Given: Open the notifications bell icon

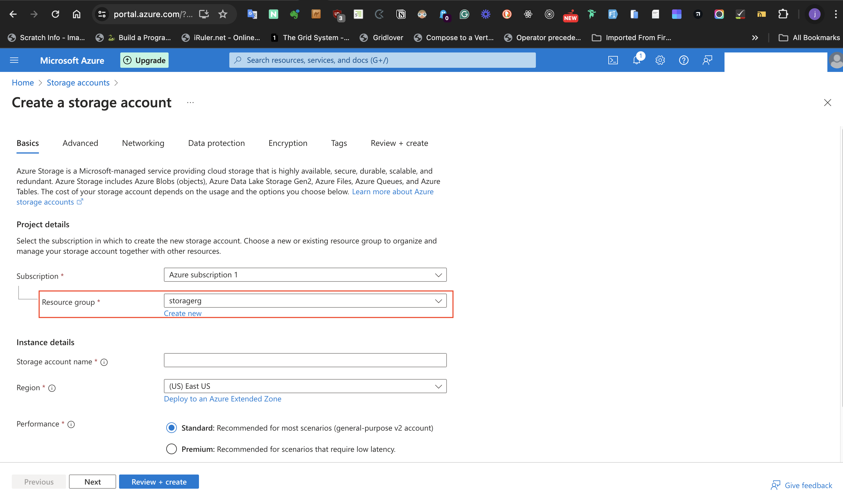Looking at the screenshot, I should [636, 60].
